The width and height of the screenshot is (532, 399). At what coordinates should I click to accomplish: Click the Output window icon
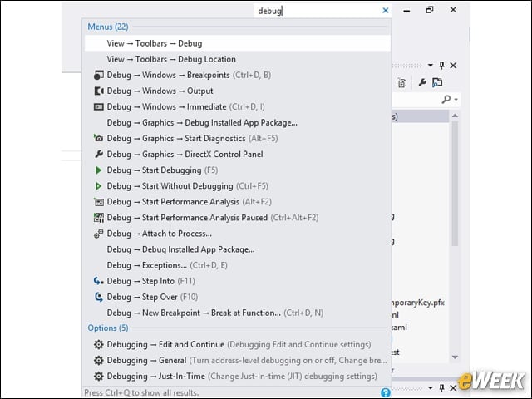pyautogui.click(x=98, y=91)
